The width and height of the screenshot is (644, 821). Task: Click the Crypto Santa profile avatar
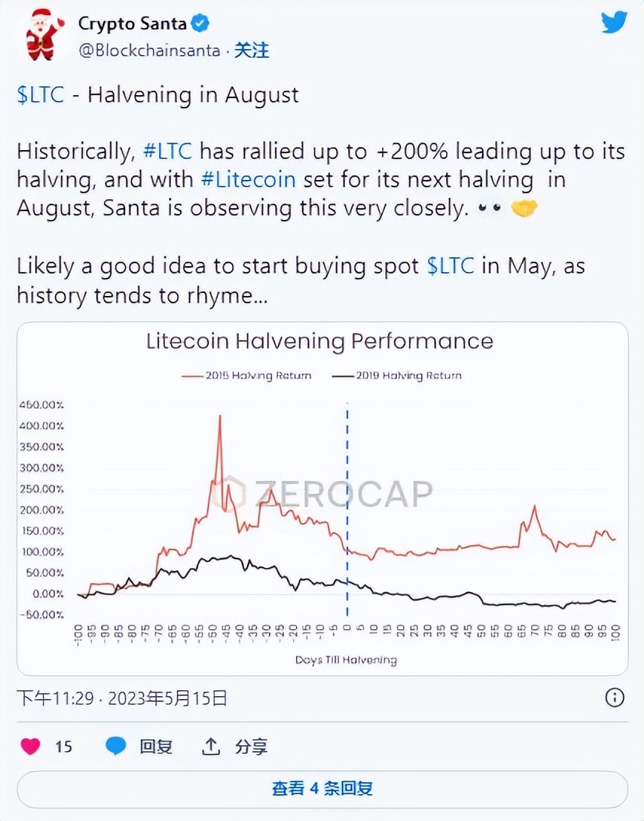click(x=42, y=35)
